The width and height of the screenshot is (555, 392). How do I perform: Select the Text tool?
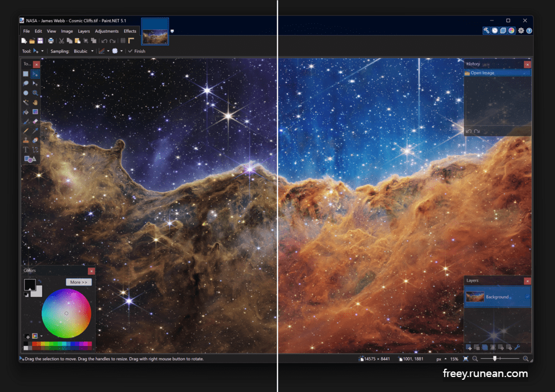[x=26, y=150]
